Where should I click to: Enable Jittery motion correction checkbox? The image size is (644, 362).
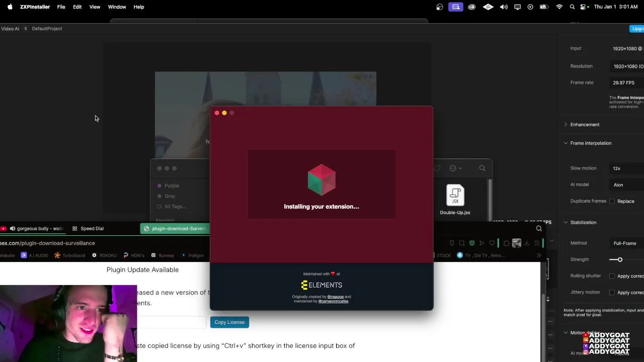pyautogui.click(x=612, y=293)
